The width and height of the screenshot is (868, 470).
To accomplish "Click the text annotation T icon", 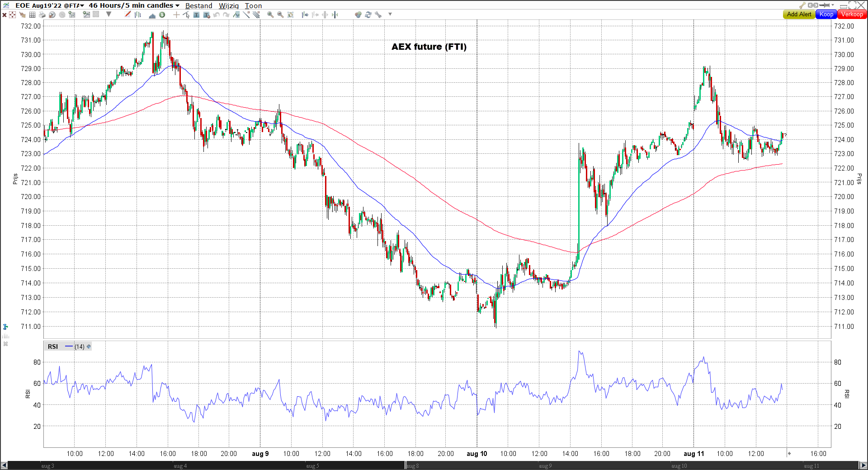I will click(196, 14).
